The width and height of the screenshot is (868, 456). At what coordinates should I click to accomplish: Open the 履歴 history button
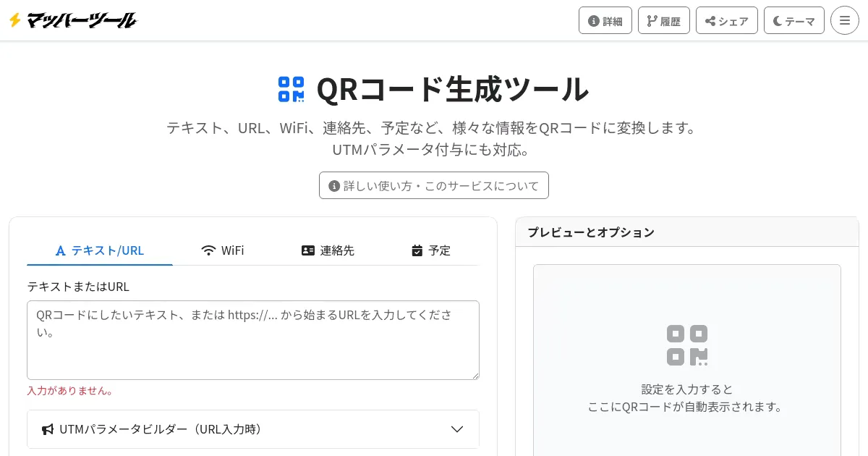point(663,21)
